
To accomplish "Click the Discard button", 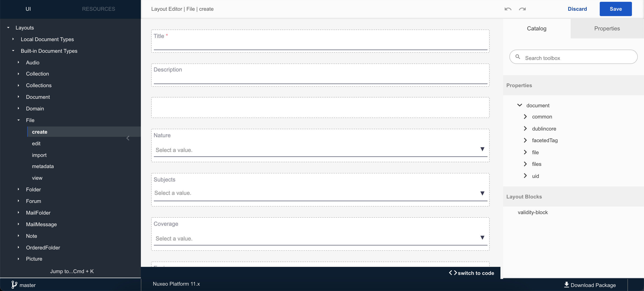I will click(577, 9).
